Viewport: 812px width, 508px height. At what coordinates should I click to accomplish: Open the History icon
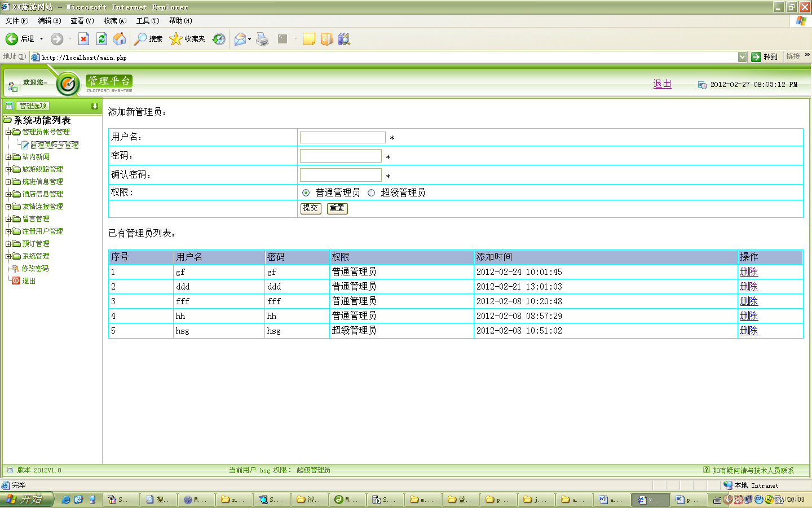pyautogui.click(x=219, y=39)
